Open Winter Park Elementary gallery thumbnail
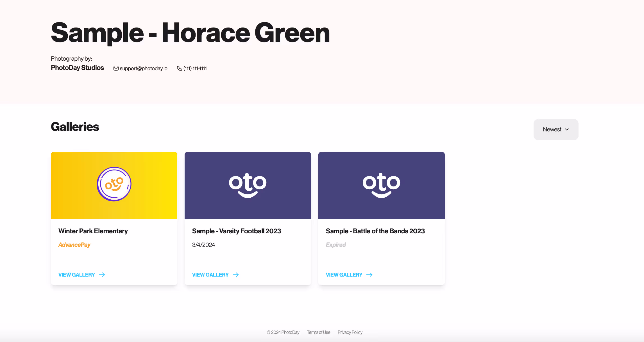644x342 pixels. 114,186
